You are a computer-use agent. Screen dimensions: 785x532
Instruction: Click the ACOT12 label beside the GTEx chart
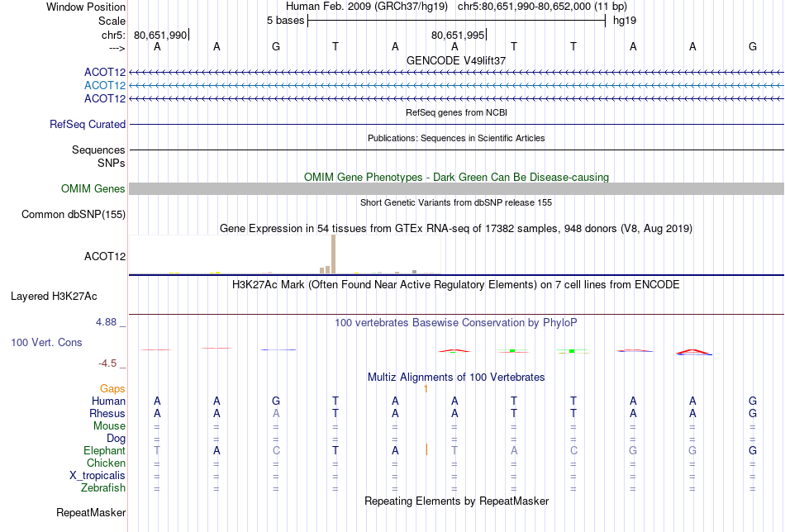(x=105, y=256)
